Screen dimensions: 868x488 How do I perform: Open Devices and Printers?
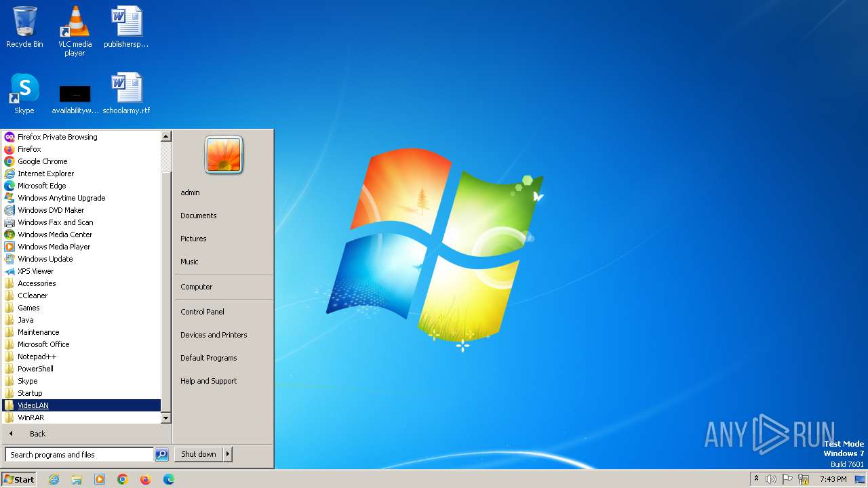tap(224, 335)
